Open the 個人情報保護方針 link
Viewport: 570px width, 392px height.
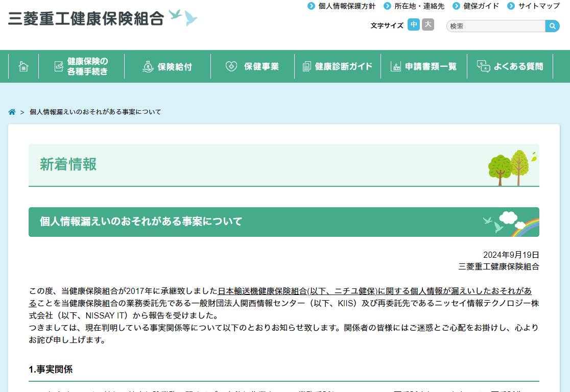pyautogui.click(x=347, y=6)
